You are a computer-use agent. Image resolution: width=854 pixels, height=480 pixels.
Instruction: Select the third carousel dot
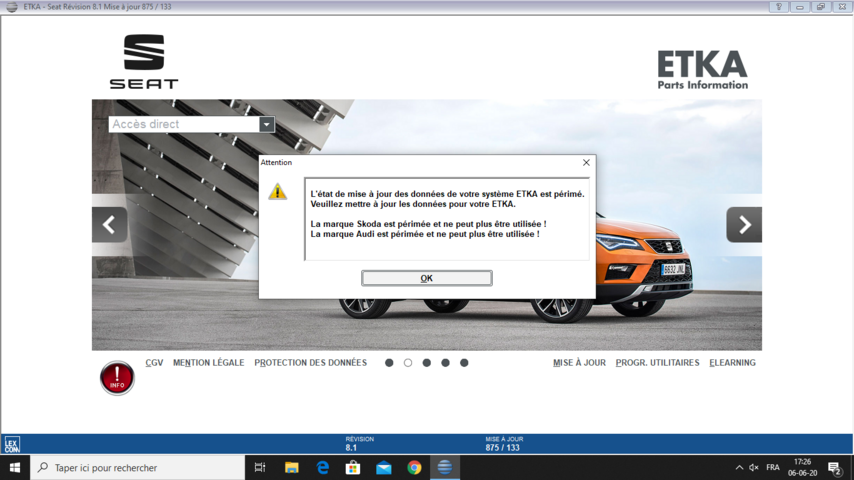[426, 363]
